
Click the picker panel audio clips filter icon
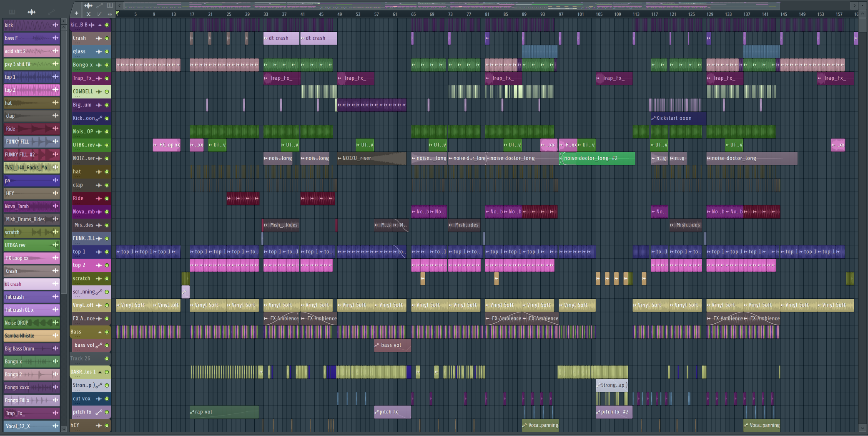(32, 12)
